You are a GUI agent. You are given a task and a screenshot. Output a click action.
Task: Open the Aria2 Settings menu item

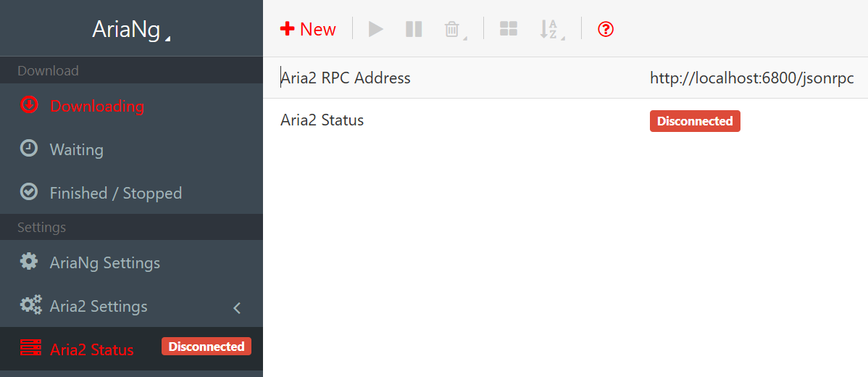pyautogui.click(x=131, y=305)
